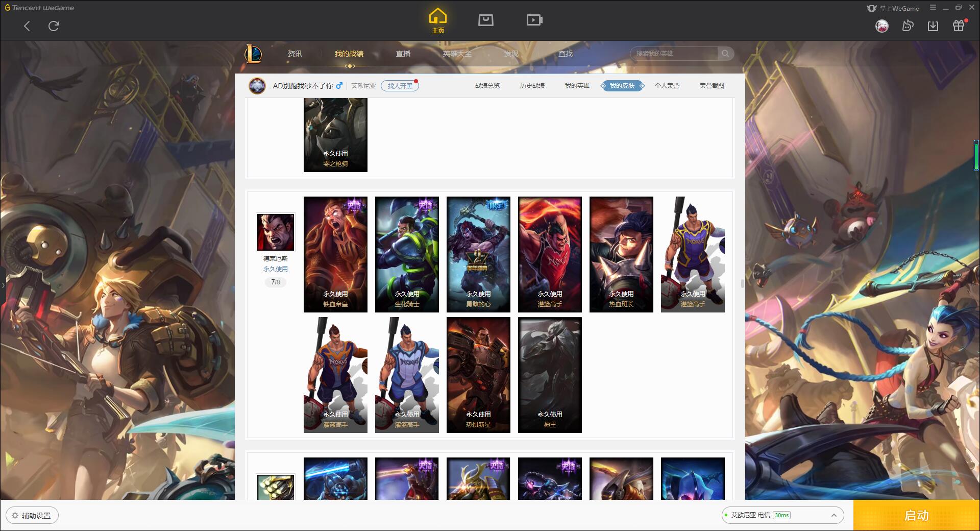The image size is (980, 531).
Task: Open the friends chat icon beside the avatar
Action: pyautogui.click(x=908, y=26)
